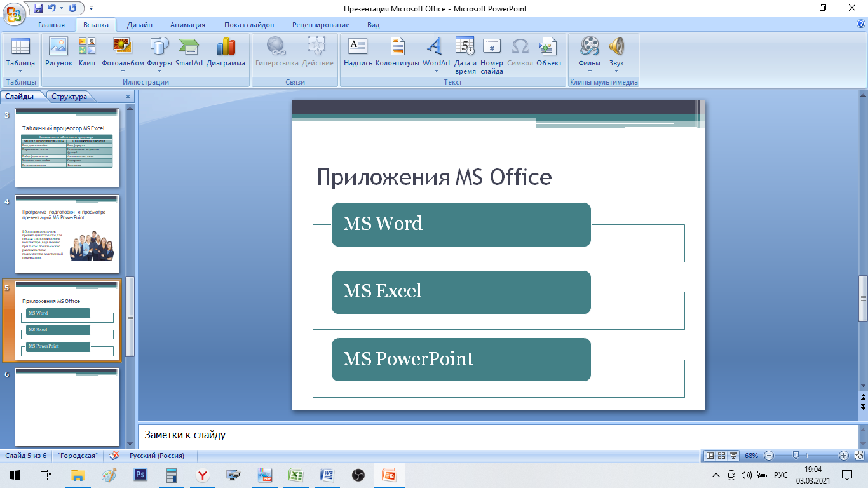The image size is (868, 488).
Task: Insert a Диаграмма chart
Action: click(x=226, y=52)
